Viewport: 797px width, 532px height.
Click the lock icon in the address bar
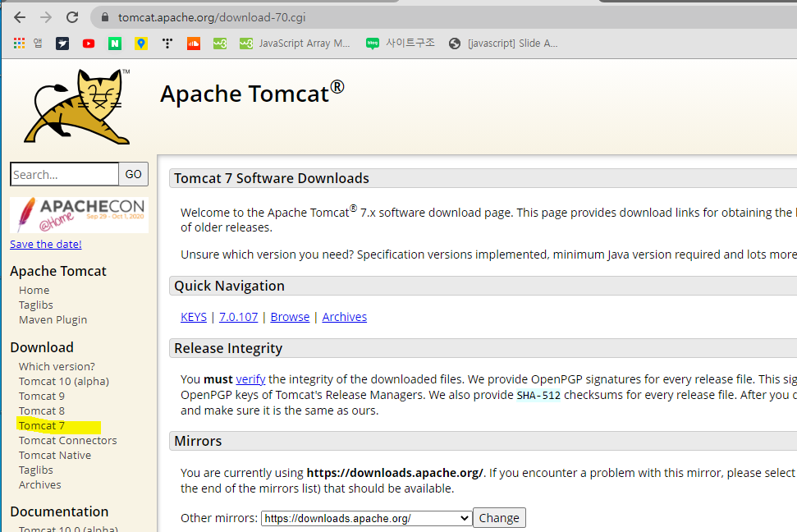[105, 17]
